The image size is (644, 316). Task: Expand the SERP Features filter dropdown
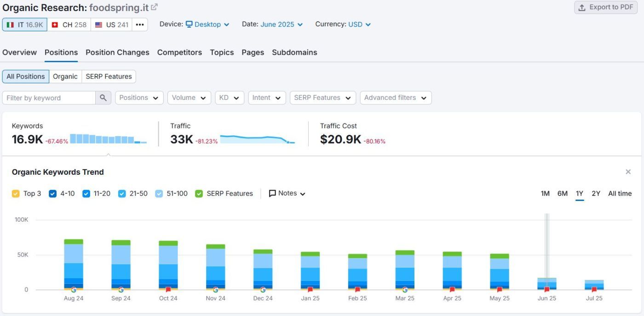tap(323, 98)
